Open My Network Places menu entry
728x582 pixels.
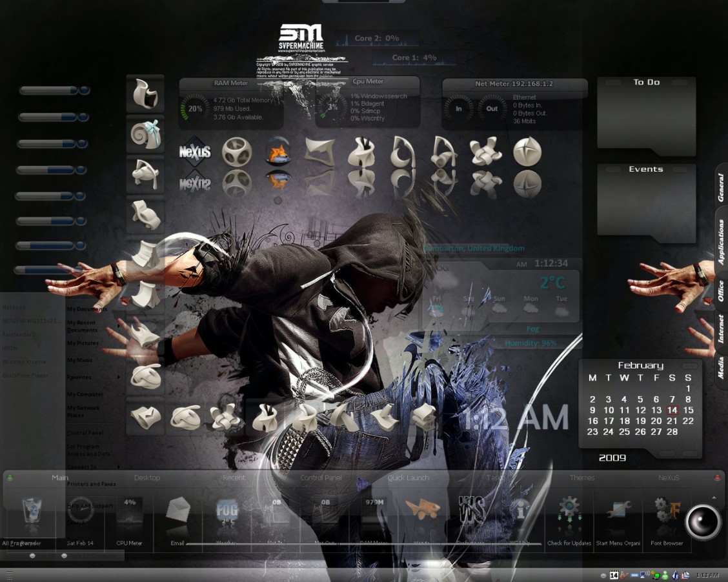[83, 411]
